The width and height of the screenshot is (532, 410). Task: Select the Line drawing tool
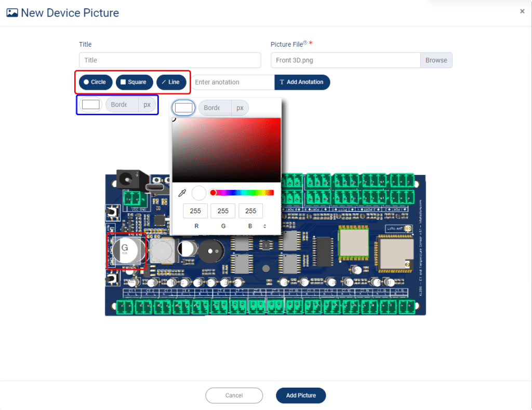click(170, 82)
